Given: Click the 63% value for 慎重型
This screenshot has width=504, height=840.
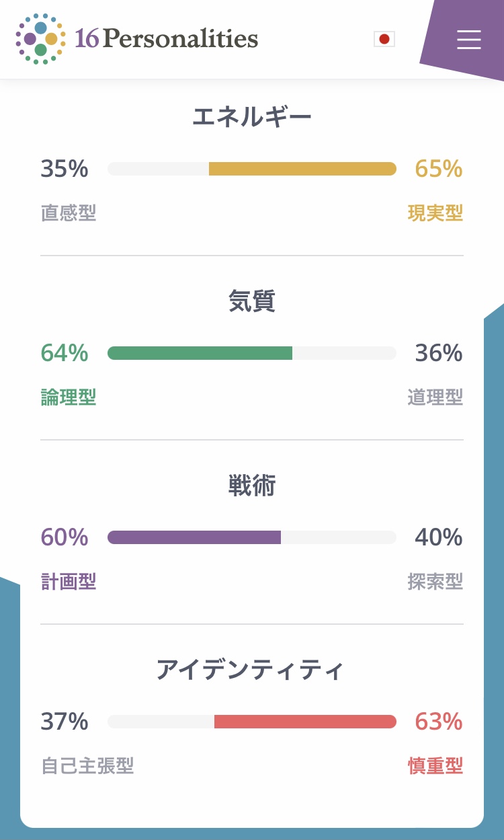Looking at the screenshot, I should click(439, 722).
